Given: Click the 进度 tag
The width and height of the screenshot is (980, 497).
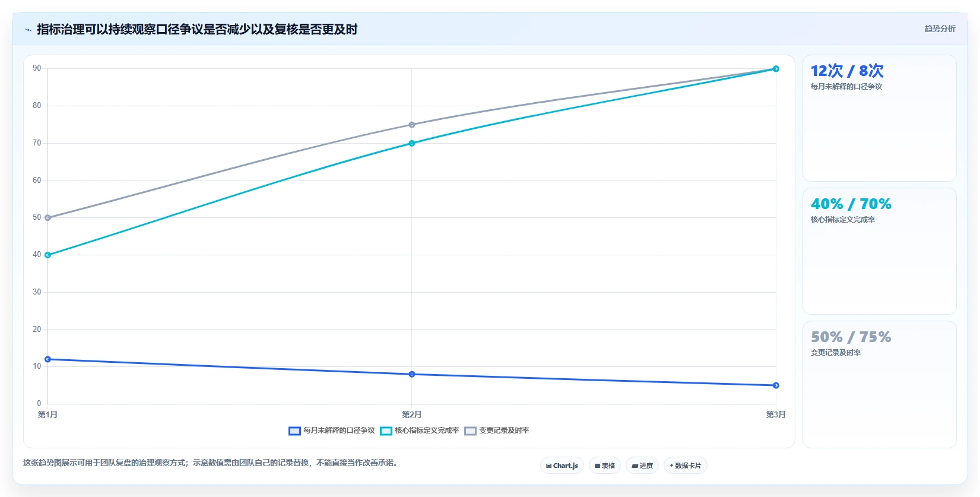Looking at the screenshot, I should pos(642,466).
